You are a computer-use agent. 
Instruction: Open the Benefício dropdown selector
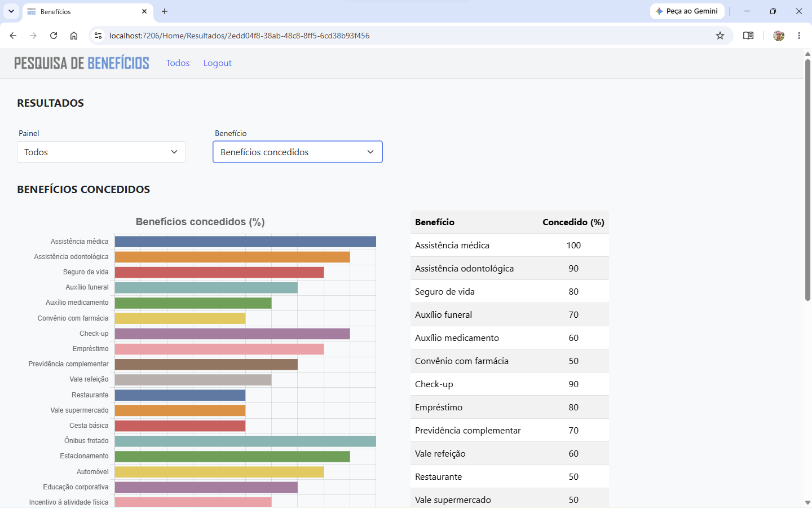click(x=298, y=152)
